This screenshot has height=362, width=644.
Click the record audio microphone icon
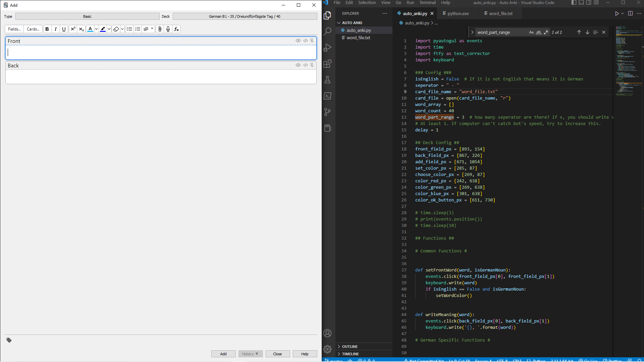click(168, 29)
